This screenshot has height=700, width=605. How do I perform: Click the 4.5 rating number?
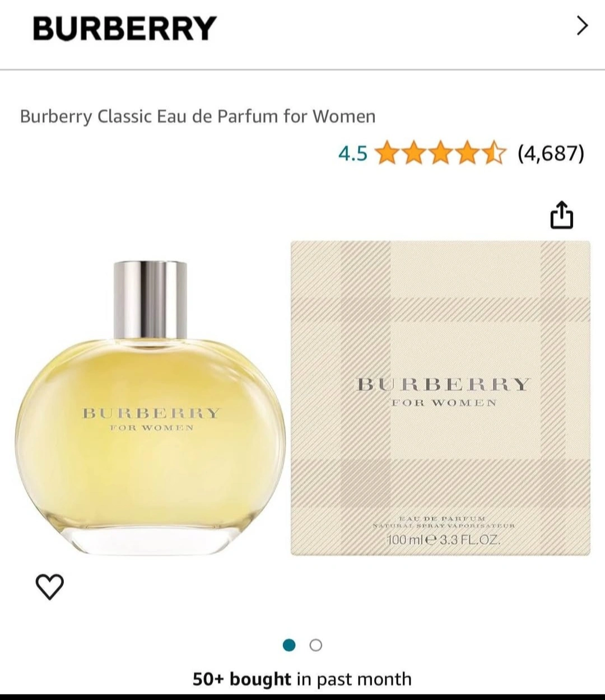pos(353,153)
